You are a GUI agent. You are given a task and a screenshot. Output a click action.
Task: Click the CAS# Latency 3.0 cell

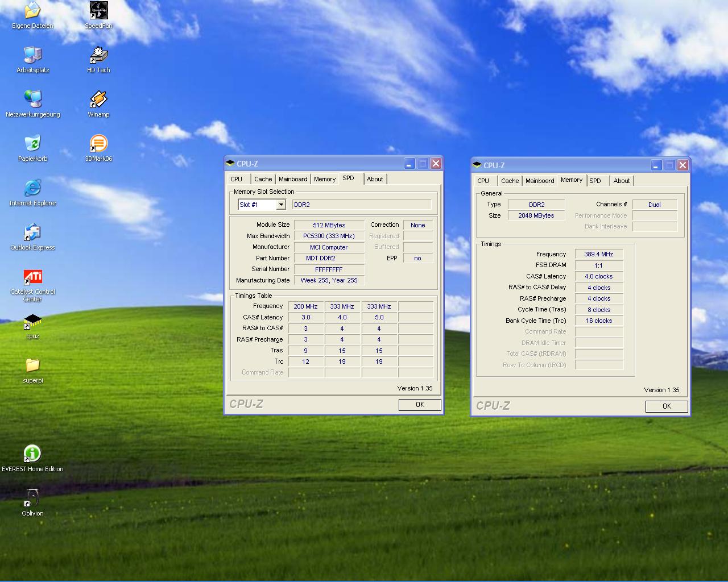click(306, 317)
